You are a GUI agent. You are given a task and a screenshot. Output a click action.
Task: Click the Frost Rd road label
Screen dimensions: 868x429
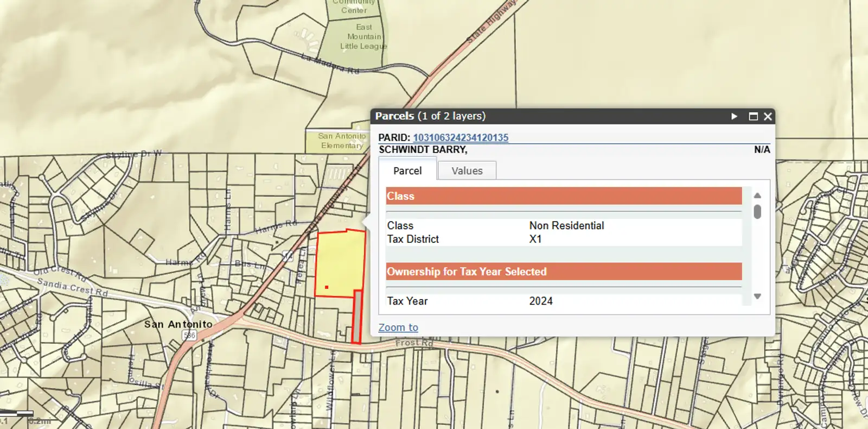414,343
